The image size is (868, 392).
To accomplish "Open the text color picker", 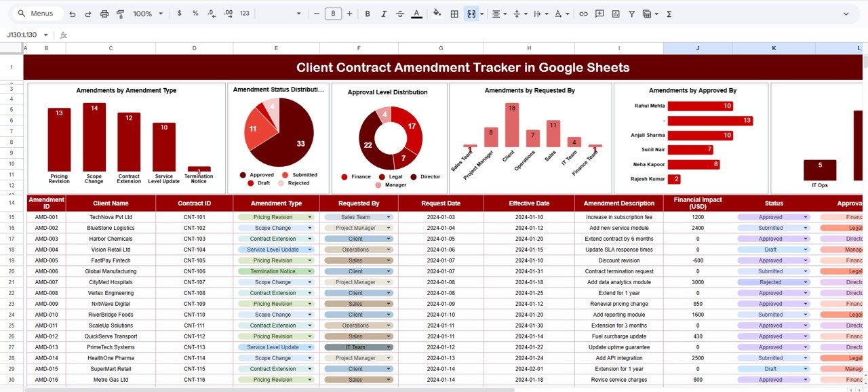I will click(x=417, y=13).
